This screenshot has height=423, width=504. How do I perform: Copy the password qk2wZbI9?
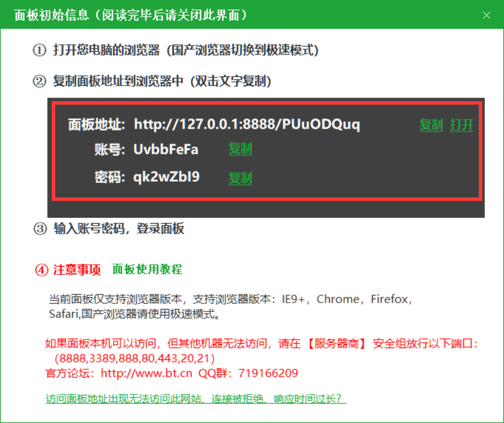(240, 179)
